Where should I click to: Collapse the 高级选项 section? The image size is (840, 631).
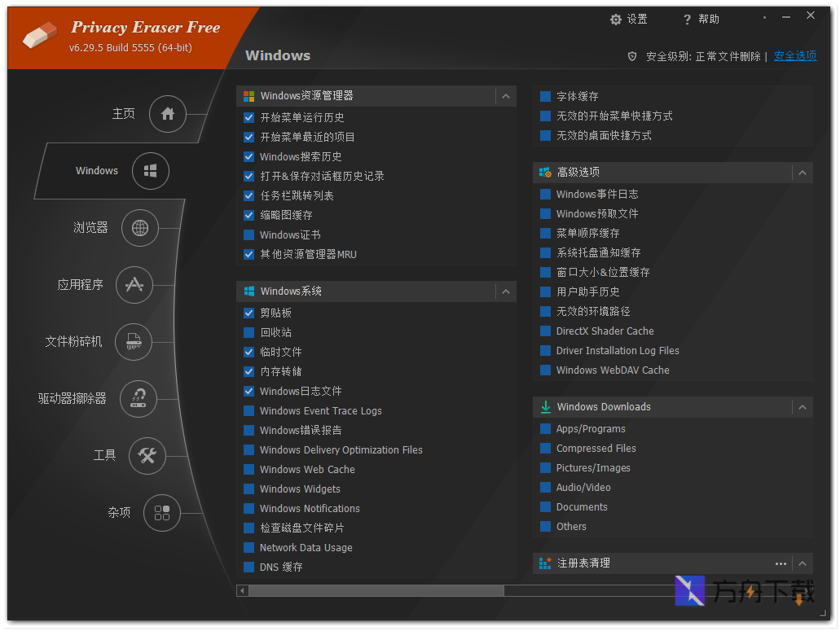tap(802, 173)
